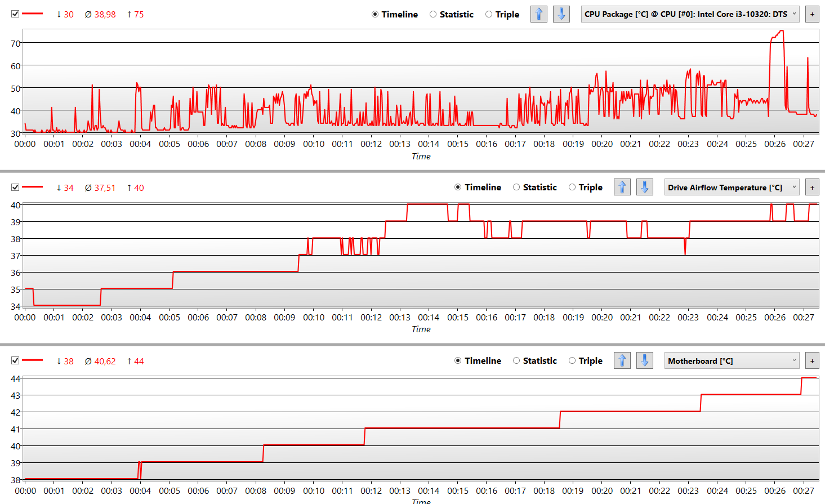This screenshot has height=504, width=825.
Task: Select Triple view for Drive Airflow graph
Action: [x=572, y=188]
